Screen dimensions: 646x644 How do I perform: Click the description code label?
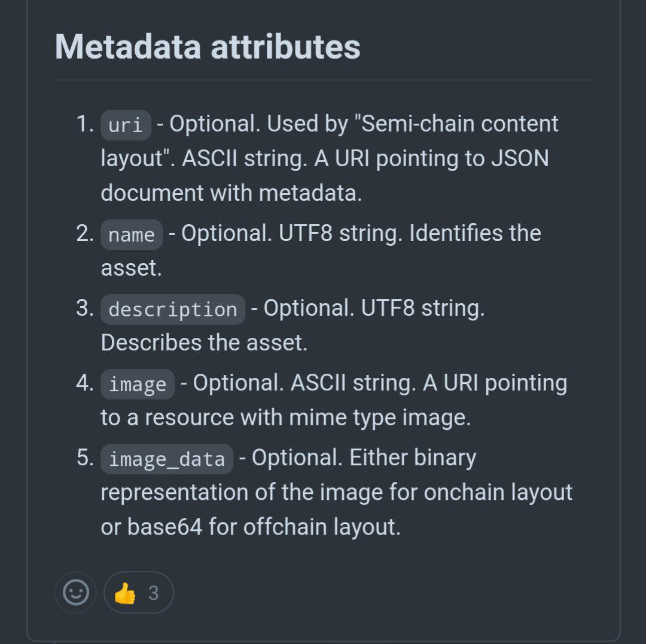pos(173,309)
